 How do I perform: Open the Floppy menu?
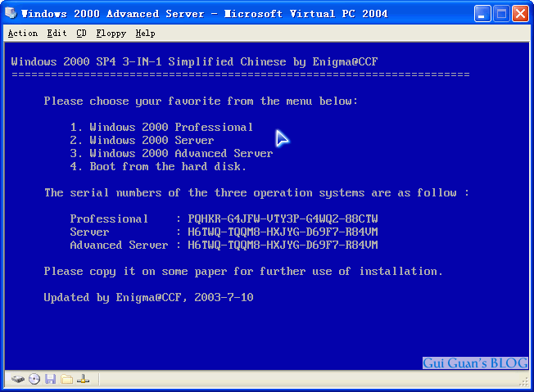pyautogui.click(x=111, y=34)
